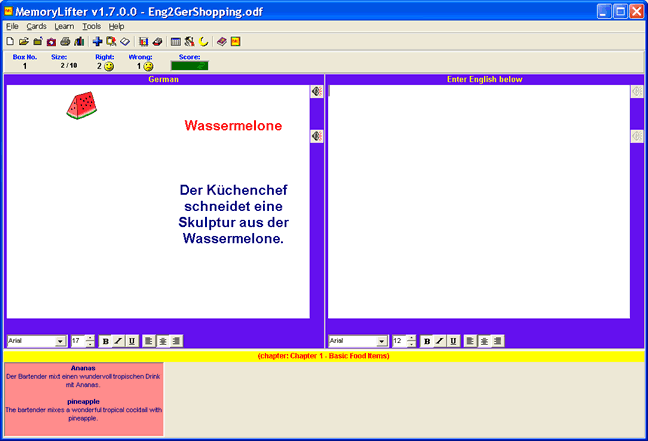Click the red eraser-like toolbar icon
The width and height of the screenshot is (648, 441).
[157, 41]
